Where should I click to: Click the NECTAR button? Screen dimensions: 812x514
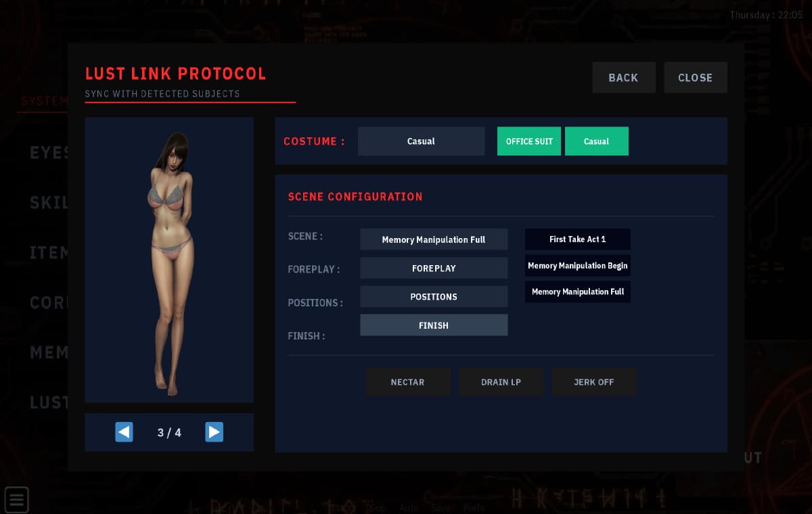point(408,382)
